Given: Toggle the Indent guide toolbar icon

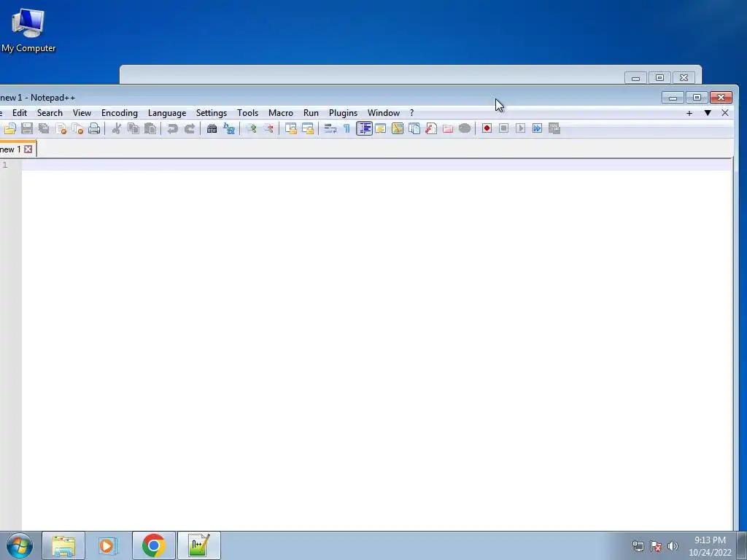Looking at the screenshot, I should click(x=365, y=128).
